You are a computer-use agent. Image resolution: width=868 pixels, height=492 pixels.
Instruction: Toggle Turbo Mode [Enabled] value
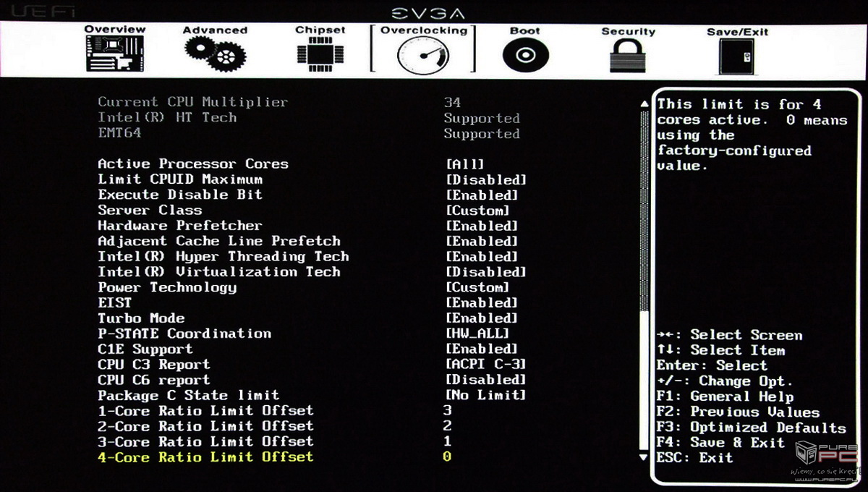tap(482, 318)
